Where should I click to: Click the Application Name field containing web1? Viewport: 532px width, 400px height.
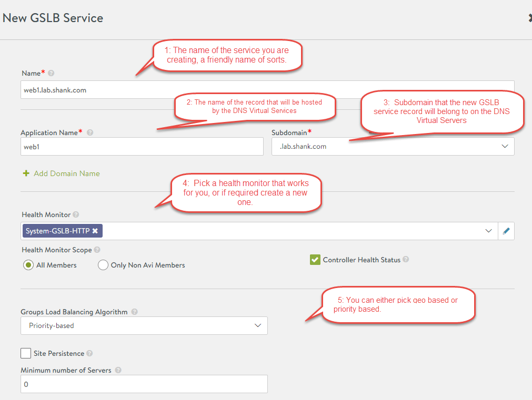142,147
